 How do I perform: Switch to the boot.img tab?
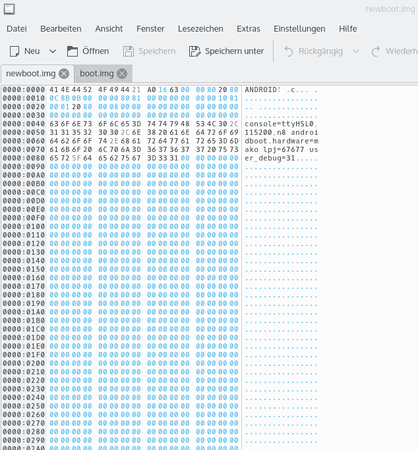(x=97, y=73)
